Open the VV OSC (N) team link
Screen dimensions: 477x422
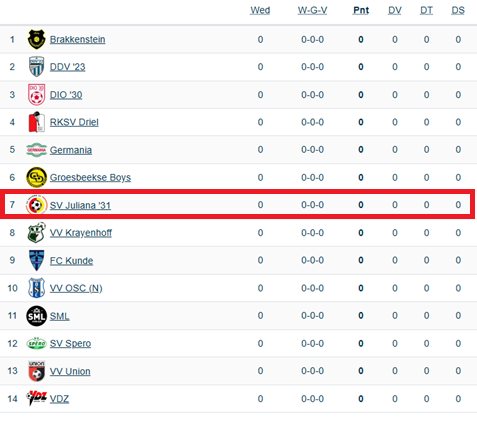tap(76, 288)
